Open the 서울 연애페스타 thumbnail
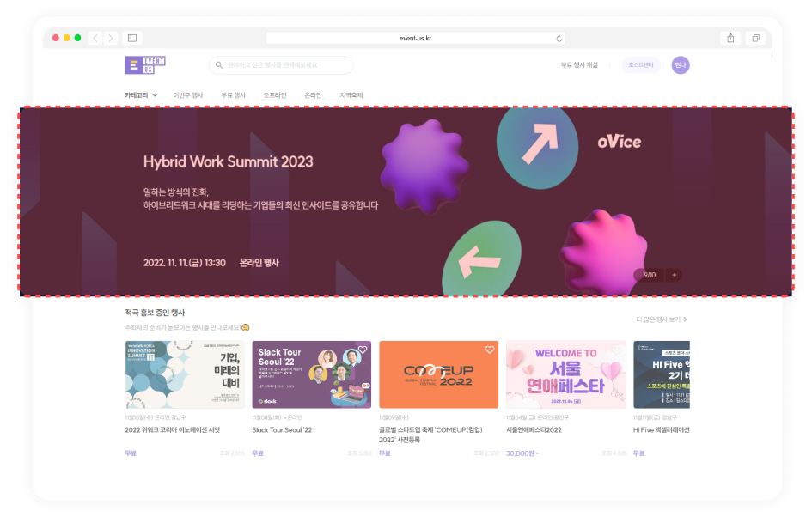Image resolution: width=812 pixels, height=517 pixels. [x=565, y=374]
